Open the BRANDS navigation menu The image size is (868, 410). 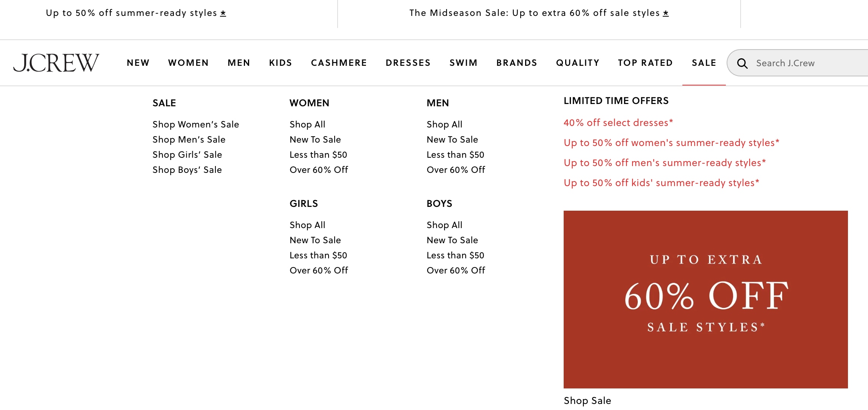pos(517,63)
